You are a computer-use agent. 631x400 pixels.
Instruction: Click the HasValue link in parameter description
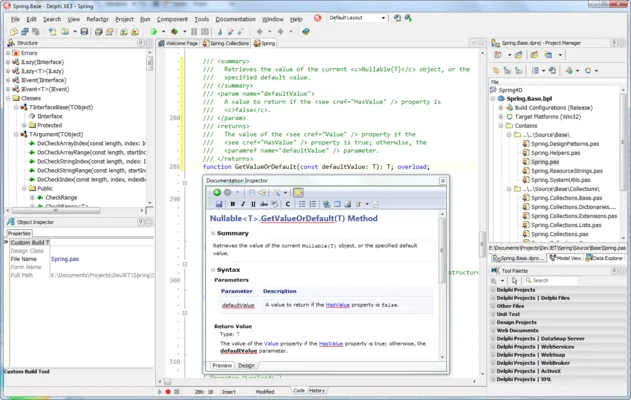pos(338,305)
